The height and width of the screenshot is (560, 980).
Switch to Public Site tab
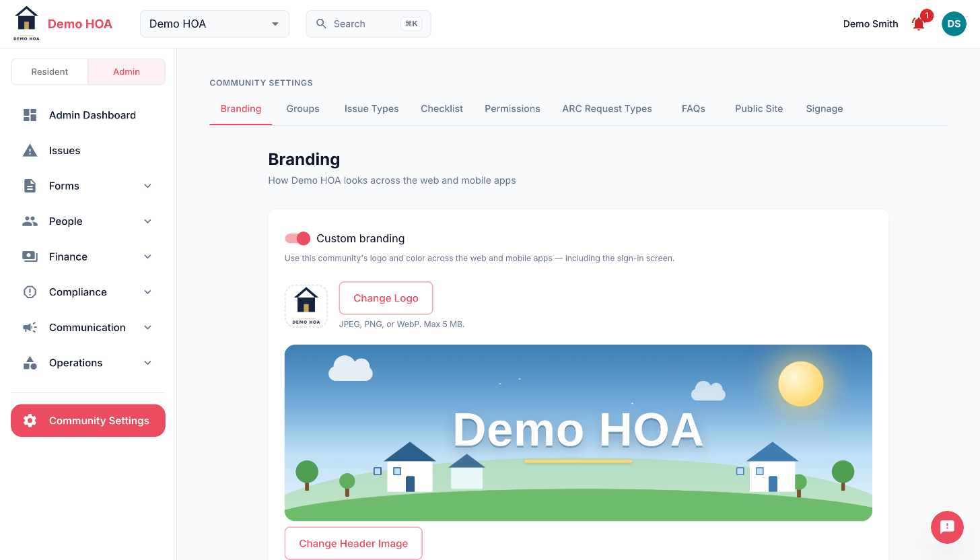click(759, 108)
